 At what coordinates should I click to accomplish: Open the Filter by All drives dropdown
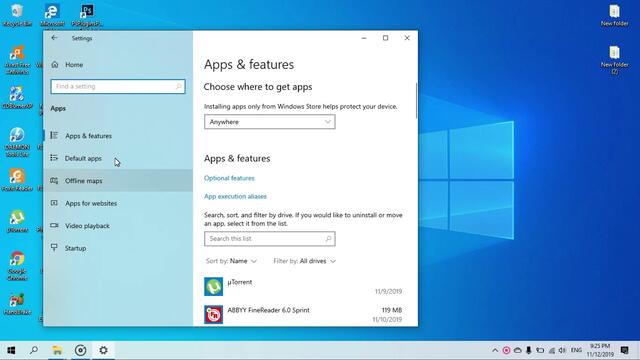[304, 261]
